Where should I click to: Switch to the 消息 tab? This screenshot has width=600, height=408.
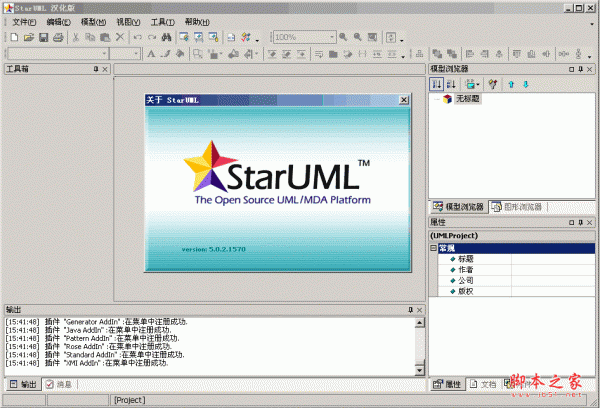point(59,384)
